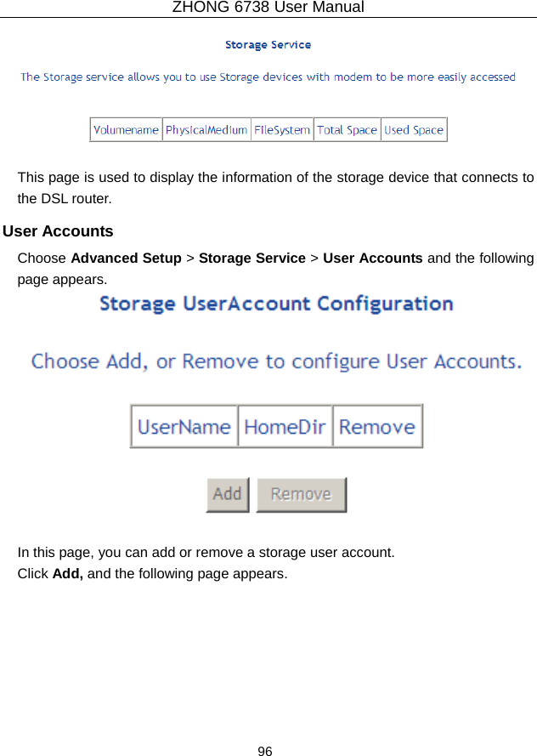Click the UserName column header
Screen dimensions: 537x756
(184, 426)
